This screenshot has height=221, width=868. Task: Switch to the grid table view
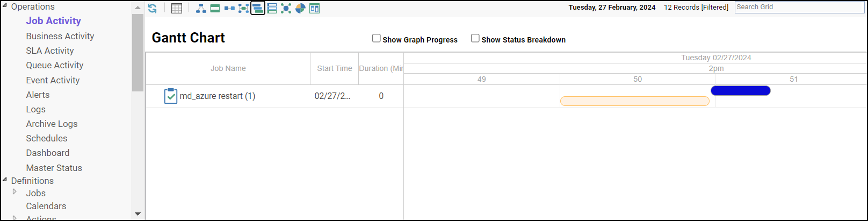pos(177,8)
